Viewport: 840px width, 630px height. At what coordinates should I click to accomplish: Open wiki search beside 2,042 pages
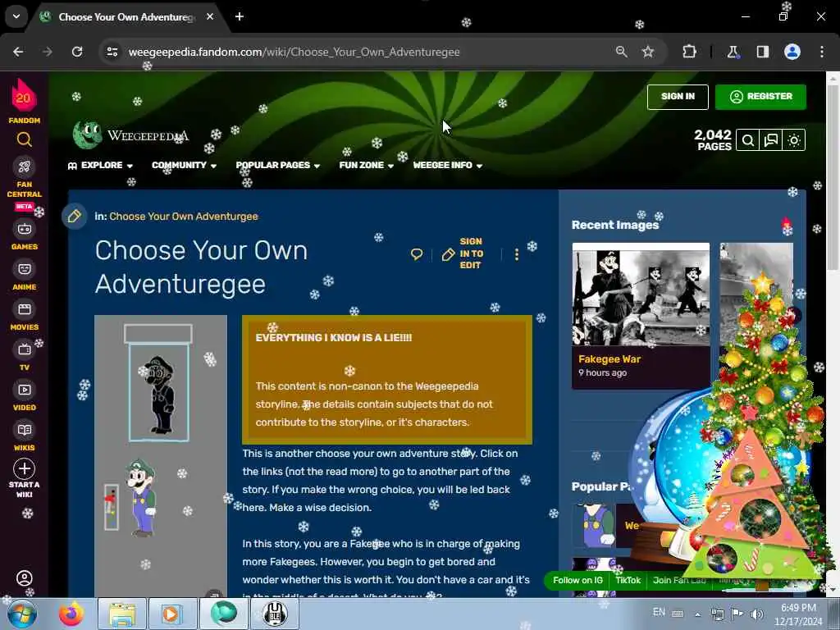coord(748,140)
